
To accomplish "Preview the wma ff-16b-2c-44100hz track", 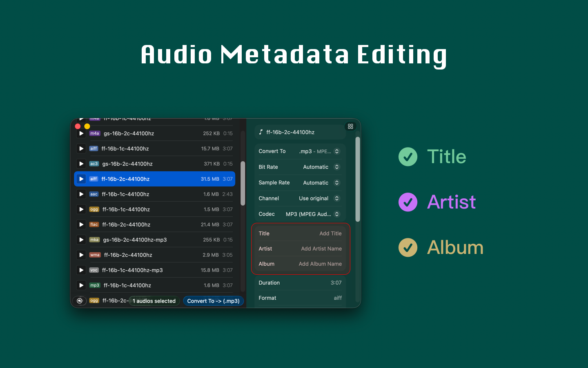I will [81, 255].
